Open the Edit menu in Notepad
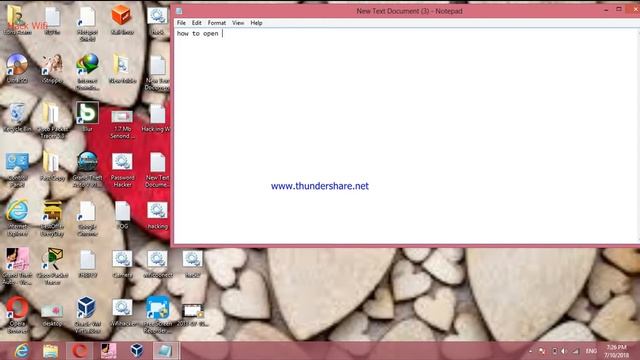The image size is (640, 360). [x=197, y=23]
